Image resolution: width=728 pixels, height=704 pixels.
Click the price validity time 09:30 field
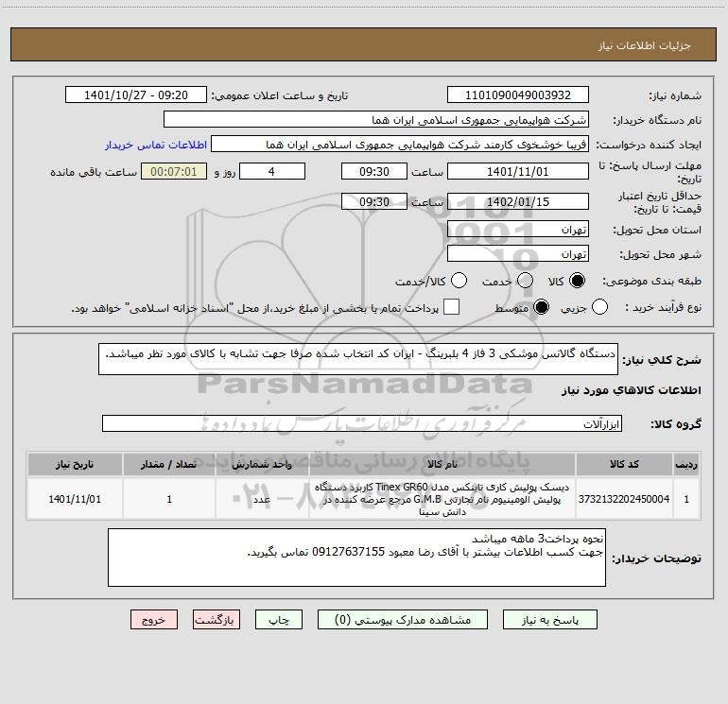374,201
